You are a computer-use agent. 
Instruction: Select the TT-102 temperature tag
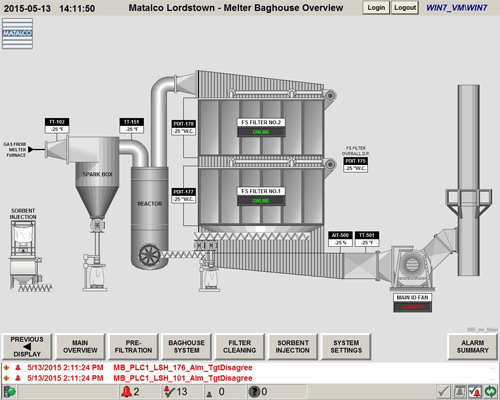(x=57, y=126)
